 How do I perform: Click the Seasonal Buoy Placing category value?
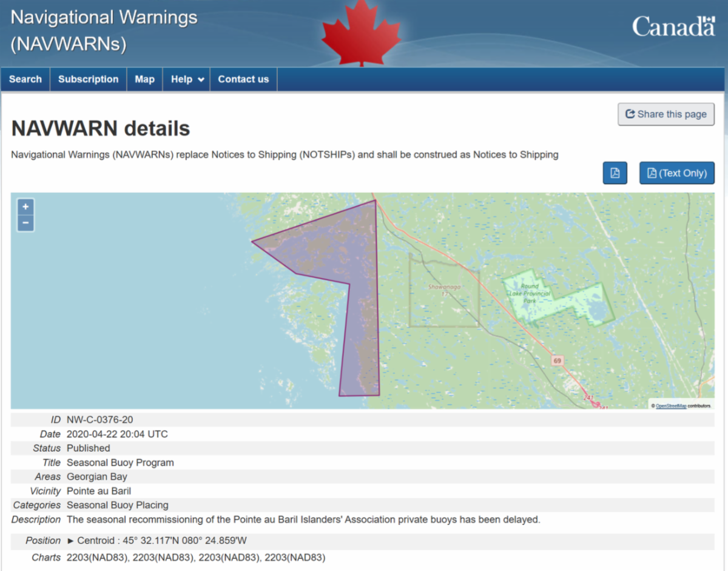tap(118, 505)
